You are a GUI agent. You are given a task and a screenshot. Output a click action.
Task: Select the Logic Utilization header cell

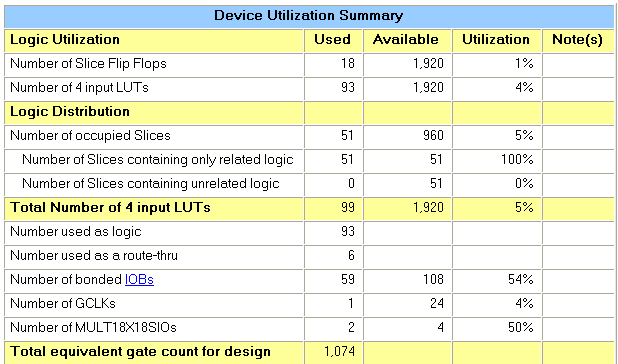click(x=154, y=40)
